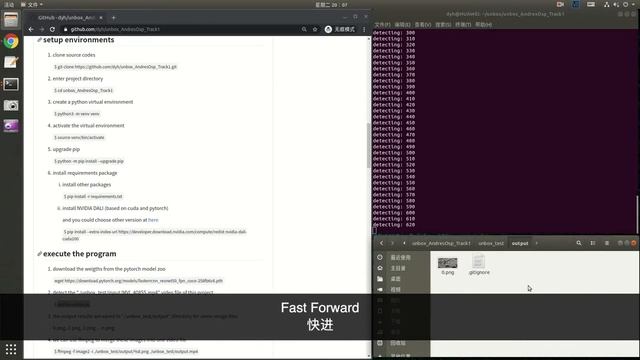Select the .gitignore file in Files
Image resolution: width=640 pixels, height=360 pixels.
point(479,265)
